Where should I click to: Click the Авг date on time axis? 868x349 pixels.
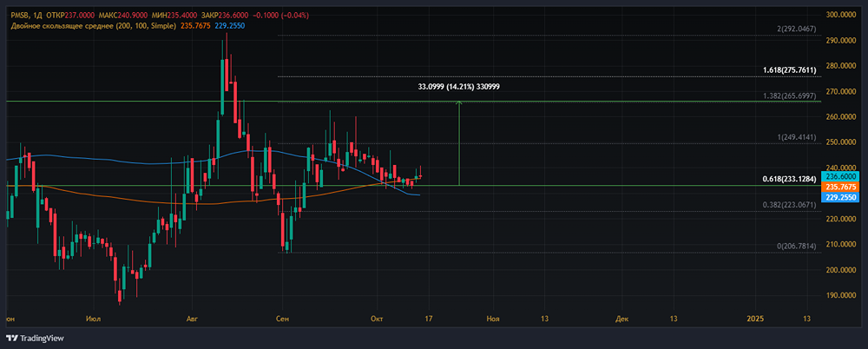coord(193,319)
